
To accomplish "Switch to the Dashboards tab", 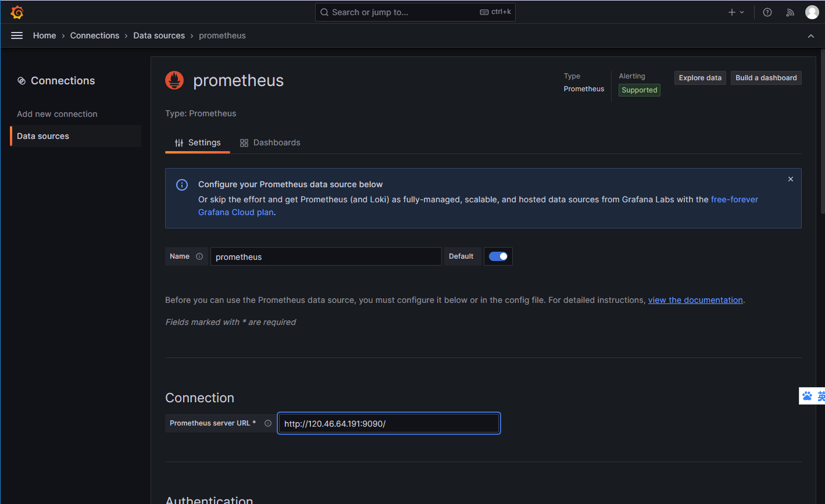I will (x=270, y=142).
